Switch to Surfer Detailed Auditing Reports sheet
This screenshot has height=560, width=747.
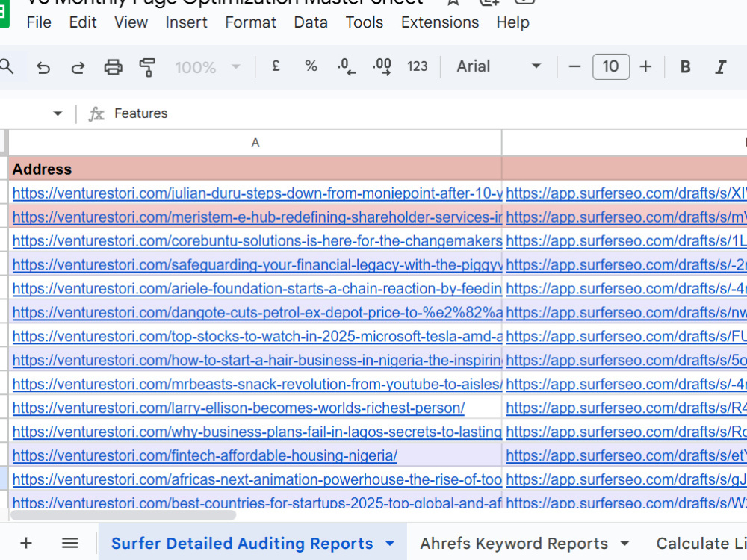point(242,544)
